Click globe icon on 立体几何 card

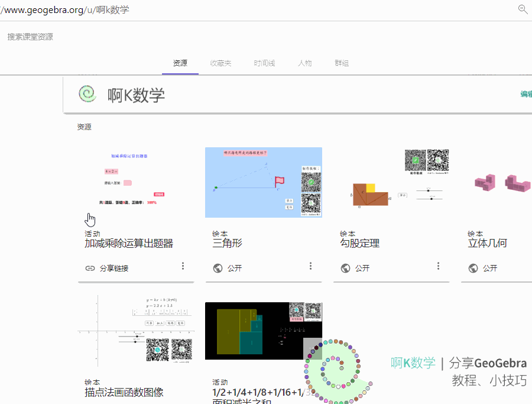(473, 268)
